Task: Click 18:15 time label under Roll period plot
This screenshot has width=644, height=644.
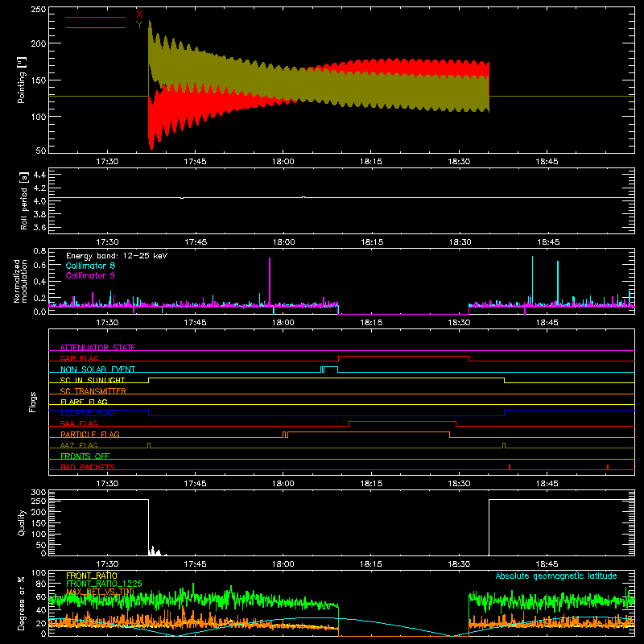Action: click(372, 242)
